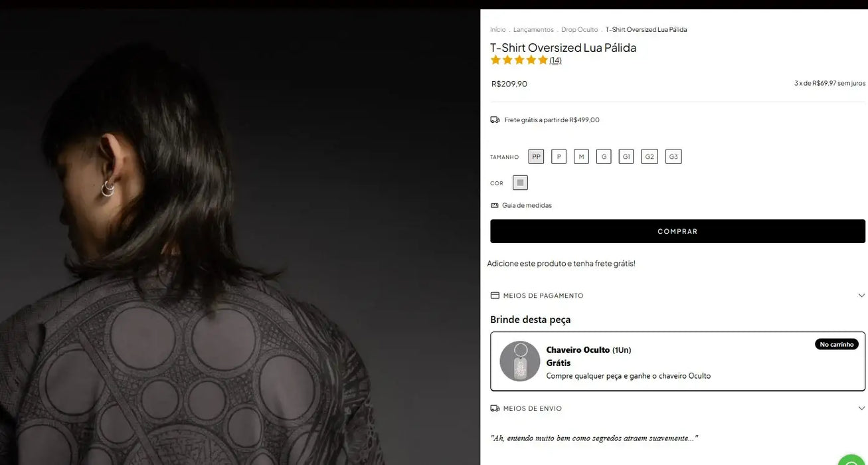This screenshot has width=868, height=465.
Task: Click the No carrinho badge
Action: tap(836, 343)
